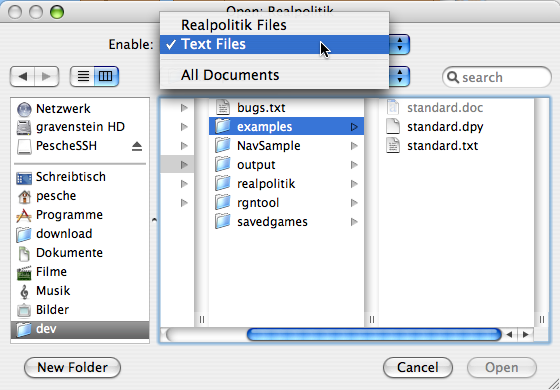560x390 pixels.
Task: Select the bugs.txt file
Action: pyautogui.click(x=286, y=108)
